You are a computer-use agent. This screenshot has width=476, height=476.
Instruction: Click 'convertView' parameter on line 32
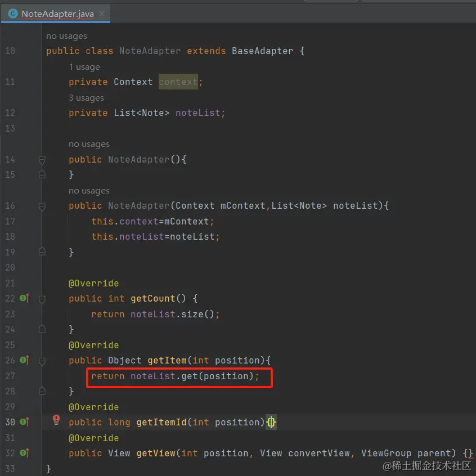[319, 453]
